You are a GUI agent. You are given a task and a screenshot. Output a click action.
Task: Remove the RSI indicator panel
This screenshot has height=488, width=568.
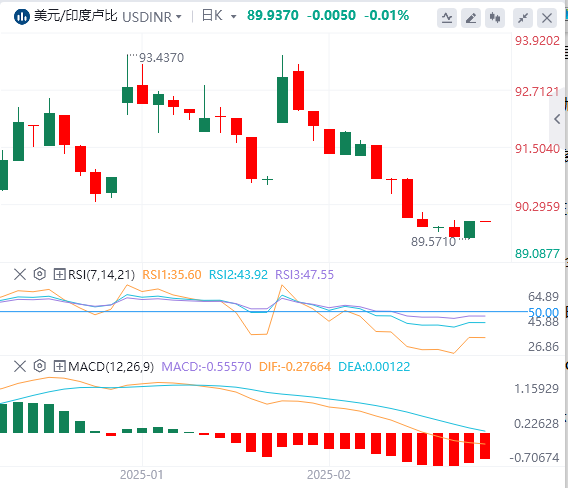[x=20, y=274]
